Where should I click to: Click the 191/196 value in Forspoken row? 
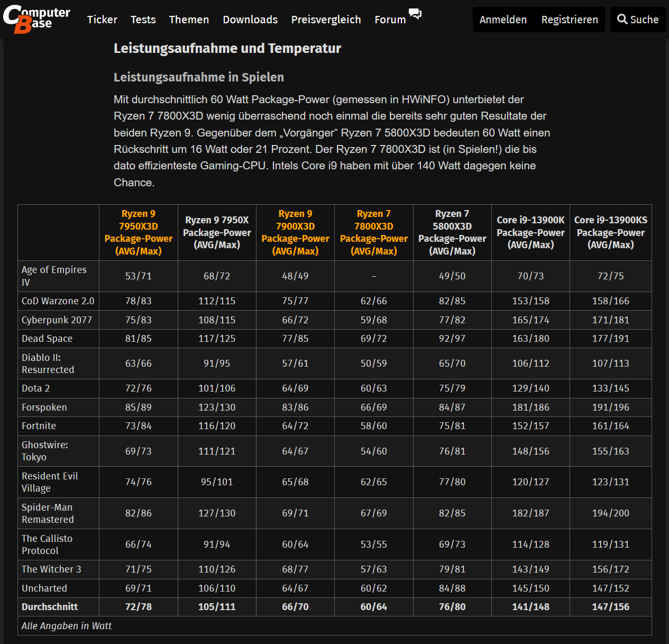[611, 407]
